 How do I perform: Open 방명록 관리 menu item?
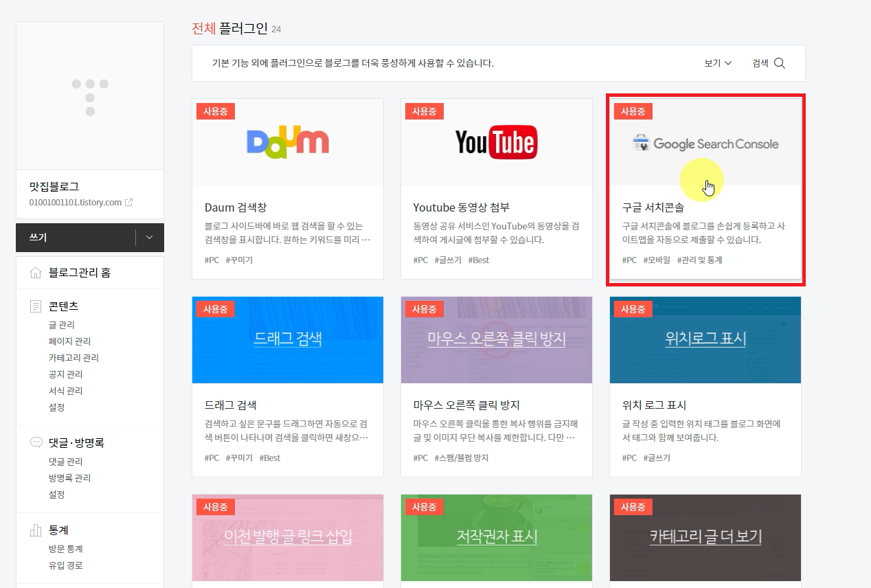tap(70, 478)
